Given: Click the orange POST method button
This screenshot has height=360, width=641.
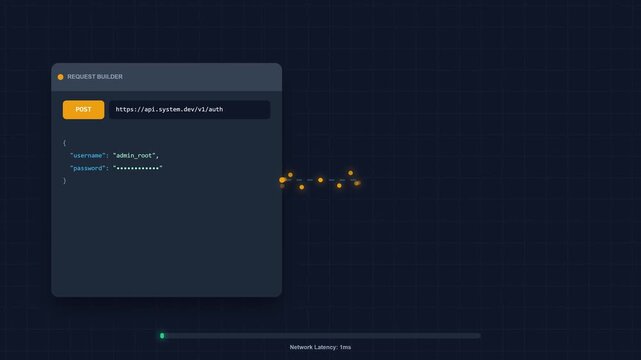Looking at the screenshot, I should (83, 110).
